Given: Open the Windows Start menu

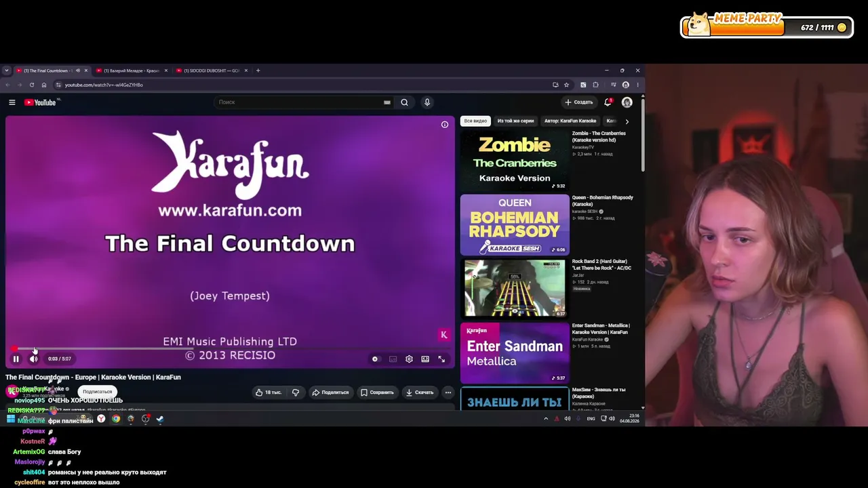Looking at the screenshot, I should coord(10,419).
